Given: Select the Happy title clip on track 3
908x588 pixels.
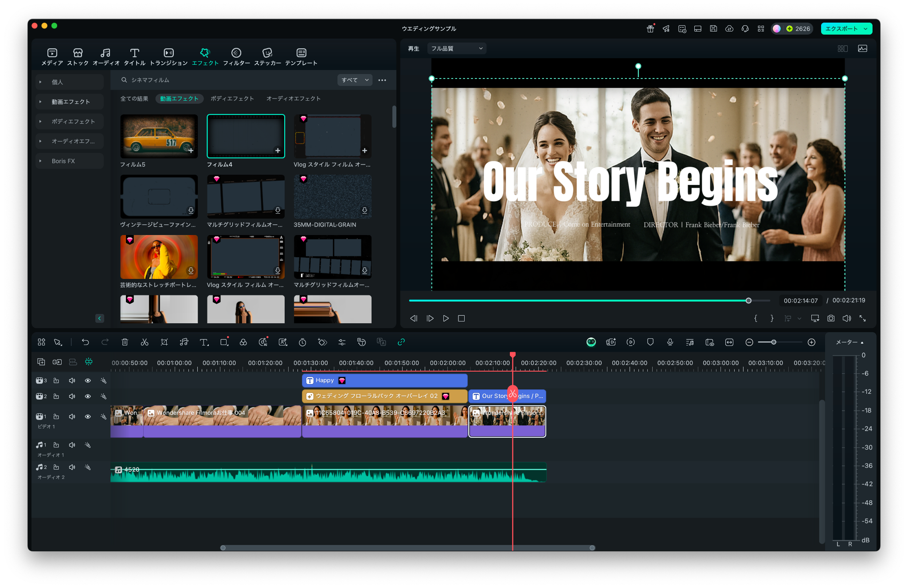Looking at the screenshot, I should [x=385, y=380].
